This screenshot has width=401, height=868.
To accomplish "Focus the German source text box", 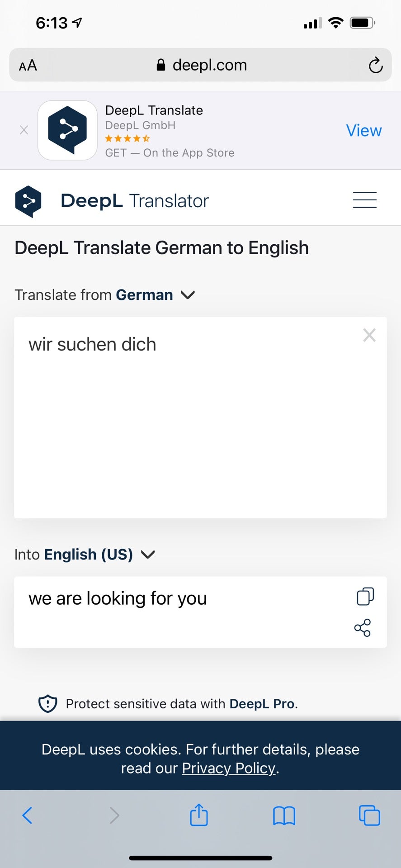I will [x=200, y=417].
